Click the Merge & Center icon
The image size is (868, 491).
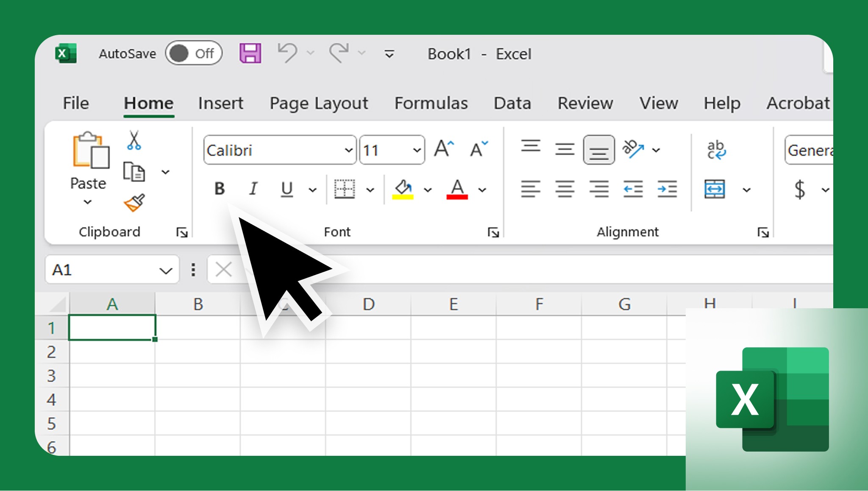tap(715, 189)
